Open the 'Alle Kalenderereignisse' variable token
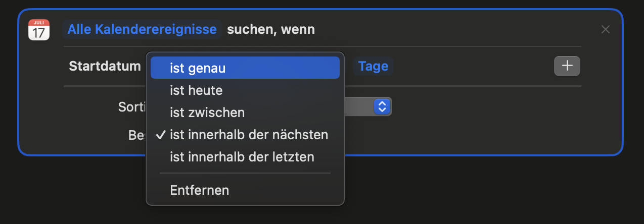 coord(142,29)
